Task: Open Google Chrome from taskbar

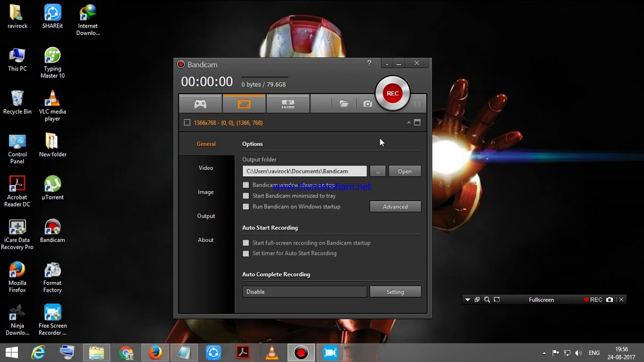Action: click(x=126, y=353)
